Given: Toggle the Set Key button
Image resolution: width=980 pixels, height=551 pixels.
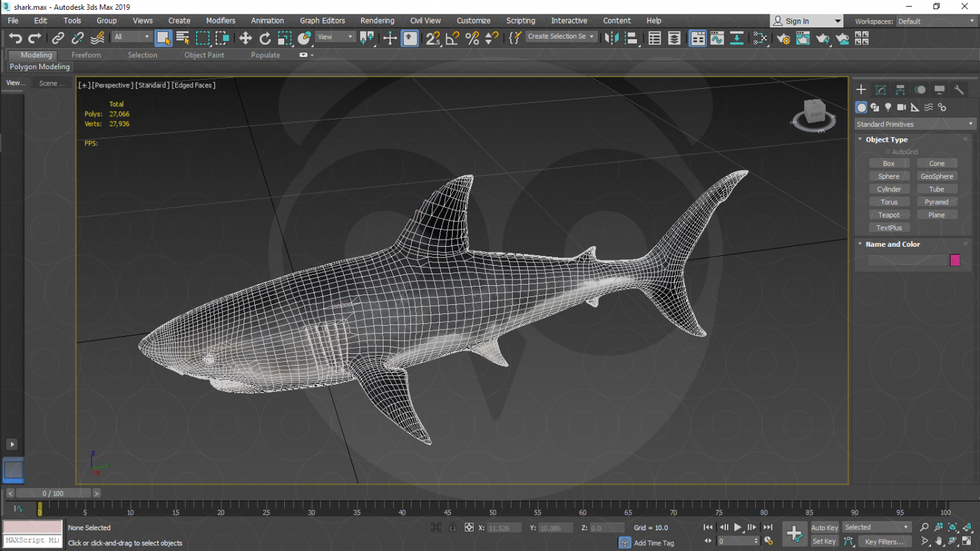Looking at the screenshot, I should point(824,541).
